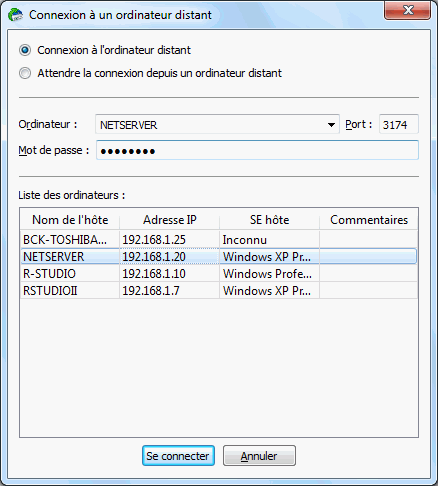Click the 'Se connecter' button

178,456
